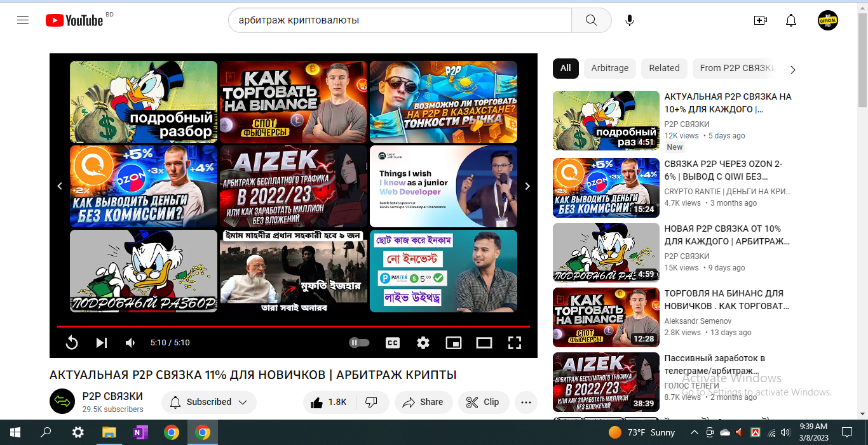Click the video progress bar
This screenshot has width=868, height=445.
294,326
